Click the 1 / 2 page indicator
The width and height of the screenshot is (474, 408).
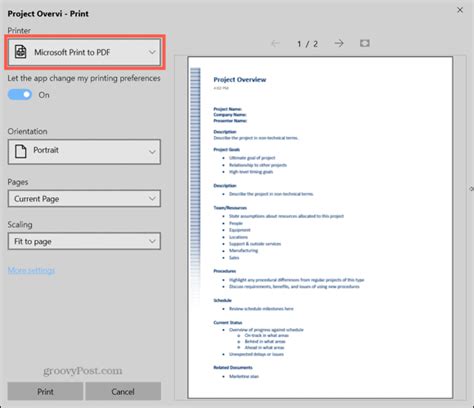click(307, 44)
